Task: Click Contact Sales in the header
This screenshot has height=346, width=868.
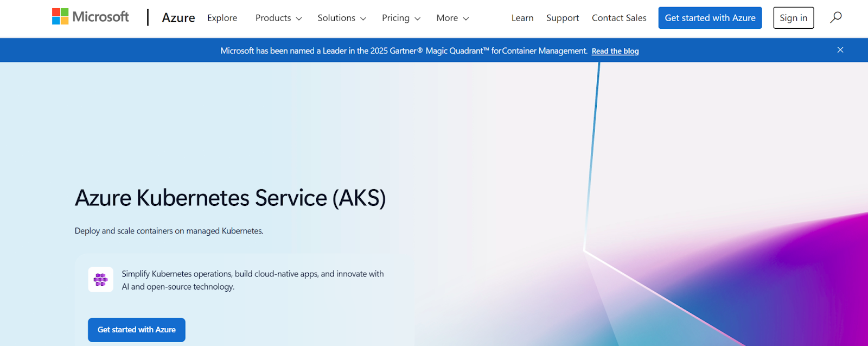Action: pos(619,18)
